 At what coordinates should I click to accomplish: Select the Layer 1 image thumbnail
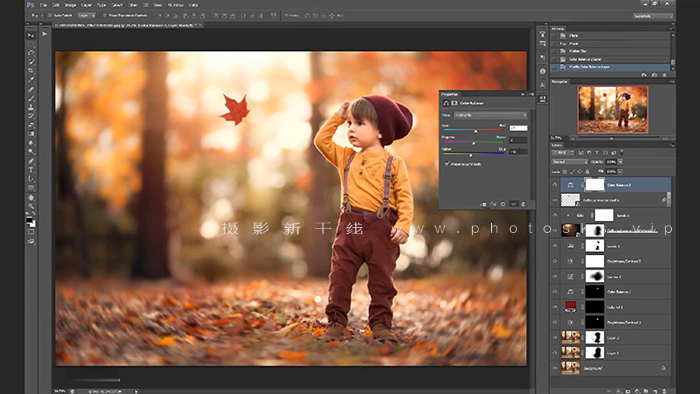pos(571,353)
